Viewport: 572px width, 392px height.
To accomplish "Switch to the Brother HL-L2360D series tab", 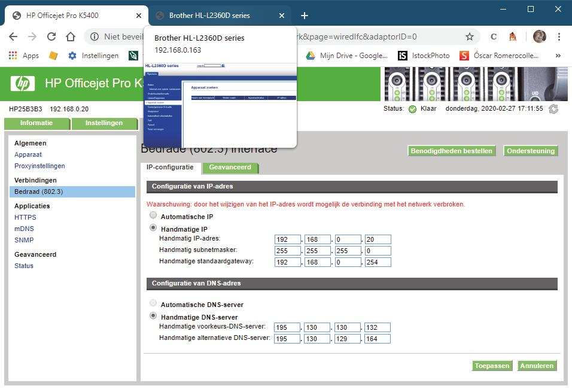I will tap(219, 16).
